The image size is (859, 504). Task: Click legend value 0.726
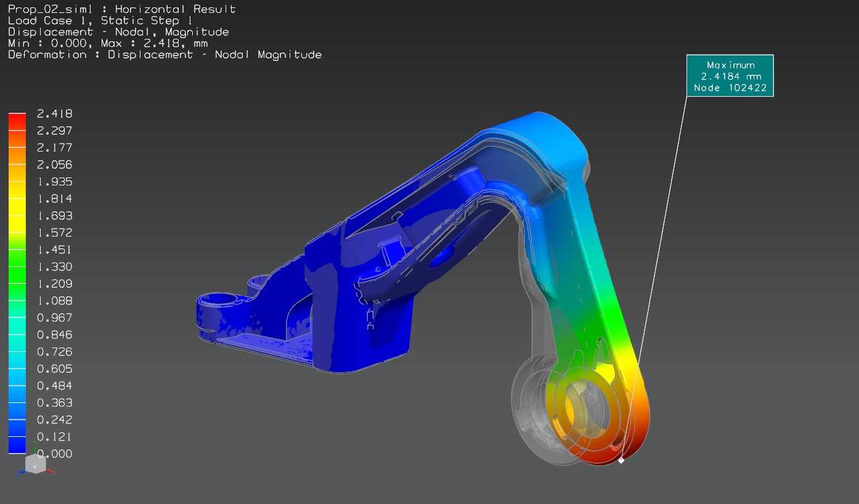(x=54, y=352)
